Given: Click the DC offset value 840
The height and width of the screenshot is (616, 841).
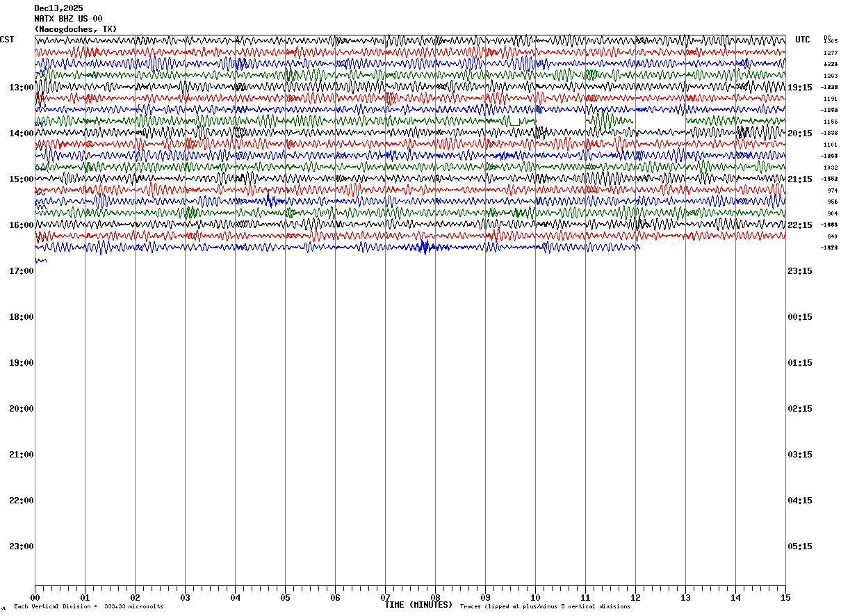Looking at the screenshot, I should [833, 236].
